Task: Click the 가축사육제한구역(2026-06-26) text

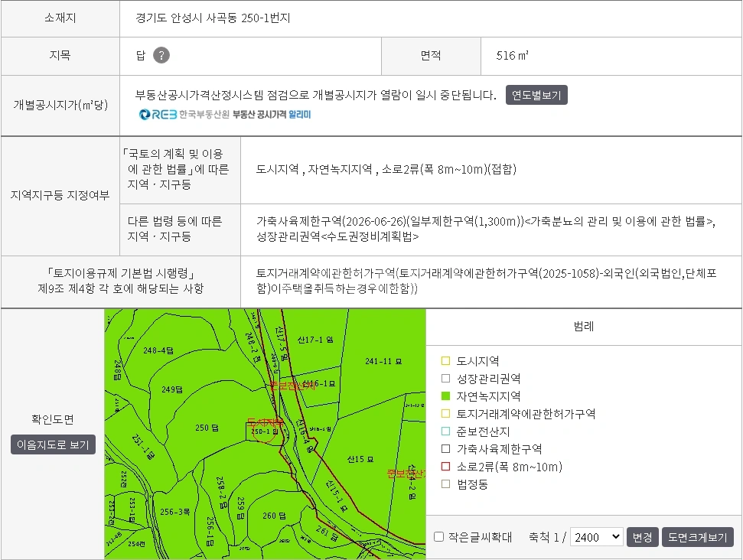Action: (x=331, y=221)
